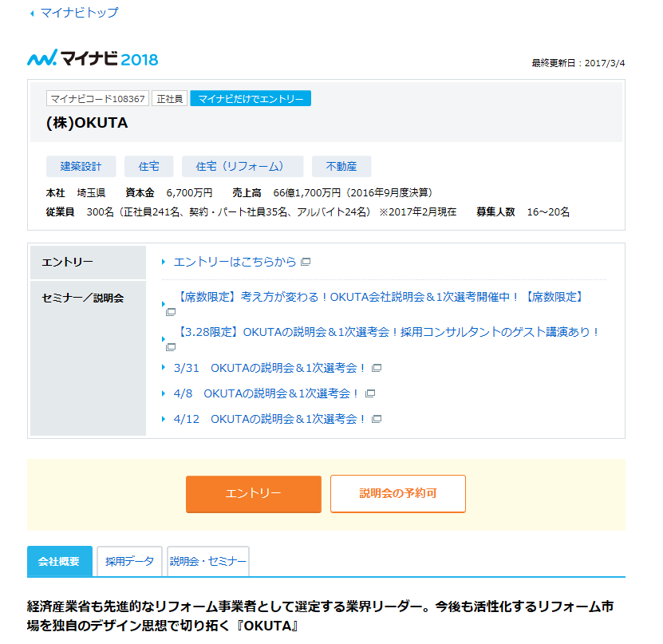Viewport: 663px width, 644px height.
Task: Click external-link icon under 【席数限定】 seminar link
Action: coord(170,312)
